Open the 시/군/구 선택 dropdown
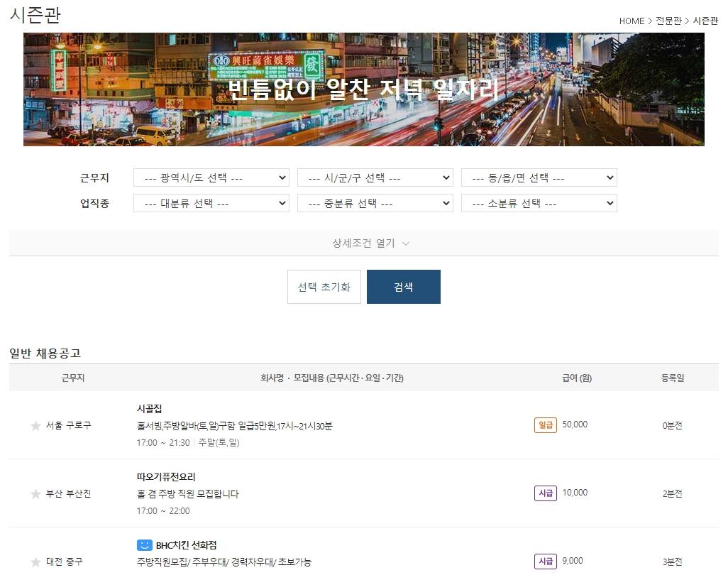The width and height of the screenshot is (728, 575). (375, 177)
